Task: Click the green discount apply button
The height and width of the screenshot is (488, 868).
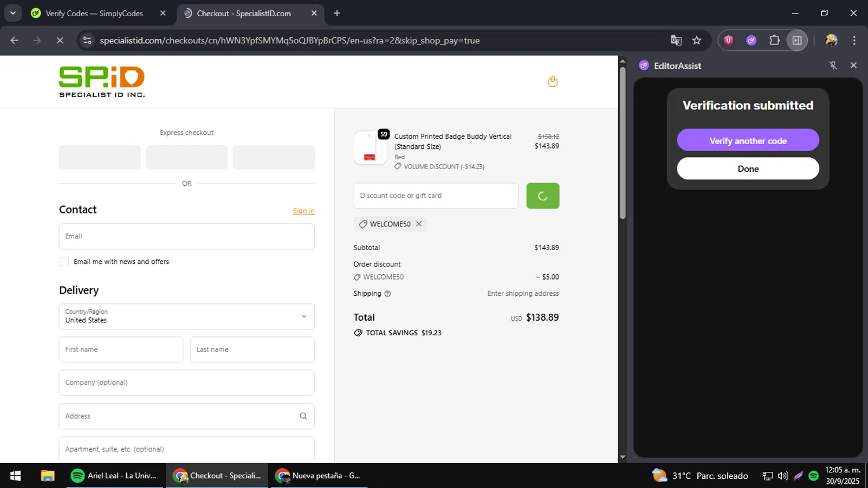Action: (x=543, y=196)
